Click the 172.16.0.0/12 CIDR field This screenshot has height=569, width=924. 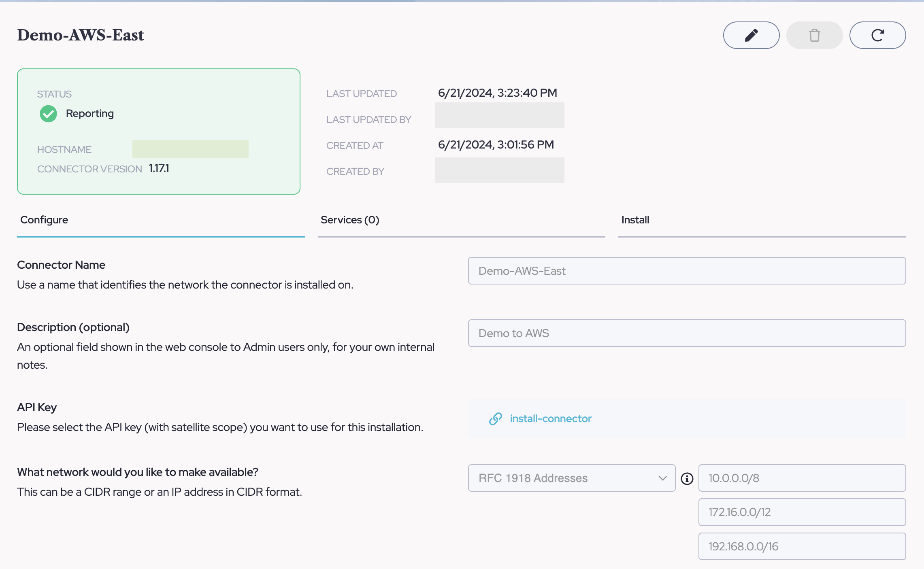(x=802, y=512)
